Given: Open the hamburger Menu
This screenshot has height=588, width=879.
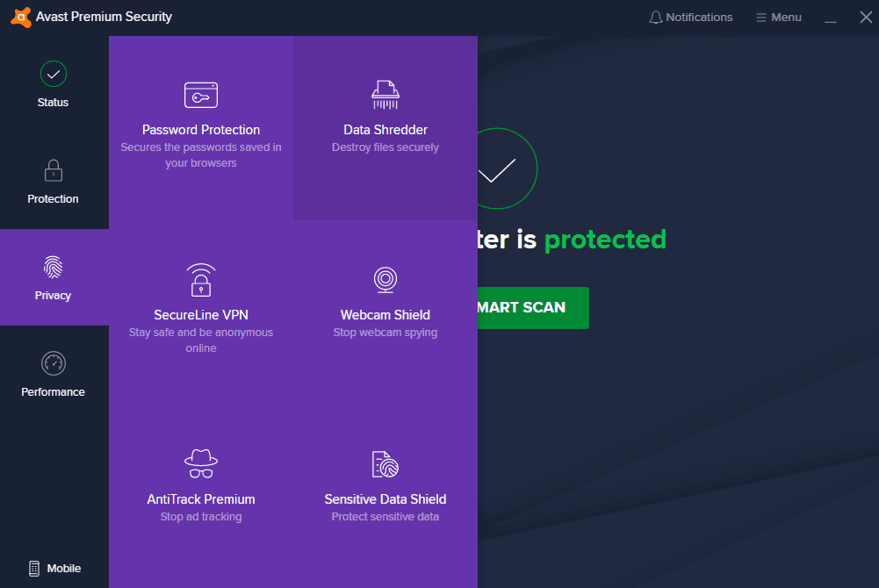Looking at the screenshot, I should point(778,18).
